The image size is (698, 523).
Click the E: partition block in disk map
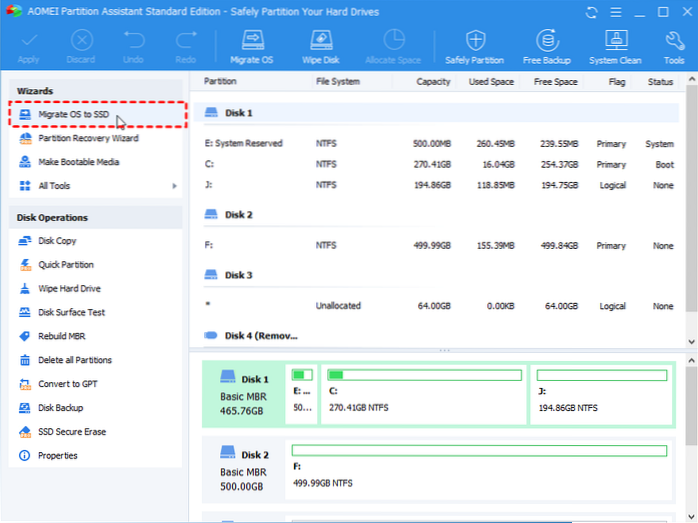302,394
